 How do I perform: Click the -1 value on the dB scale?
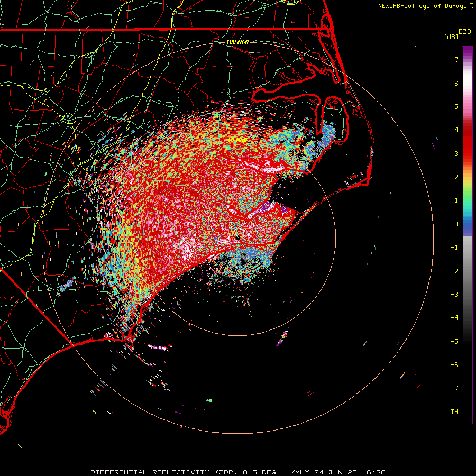(454, 248)
